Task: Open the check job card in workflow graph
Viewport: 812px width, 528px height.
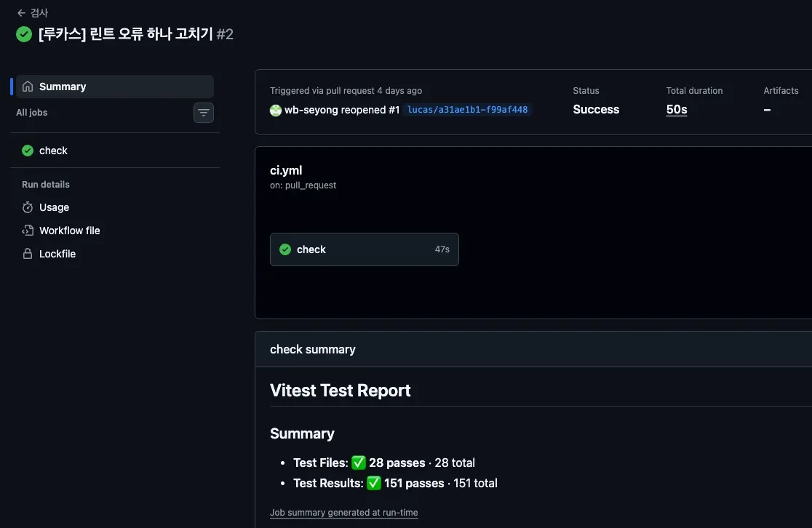Action: pyautogui.click(x=364, y=249)
